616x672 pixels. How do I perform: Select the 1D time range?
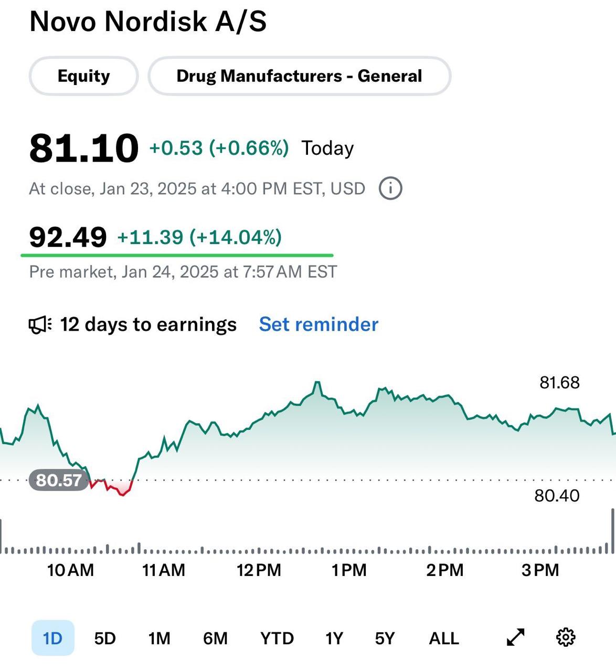point(52,638)
